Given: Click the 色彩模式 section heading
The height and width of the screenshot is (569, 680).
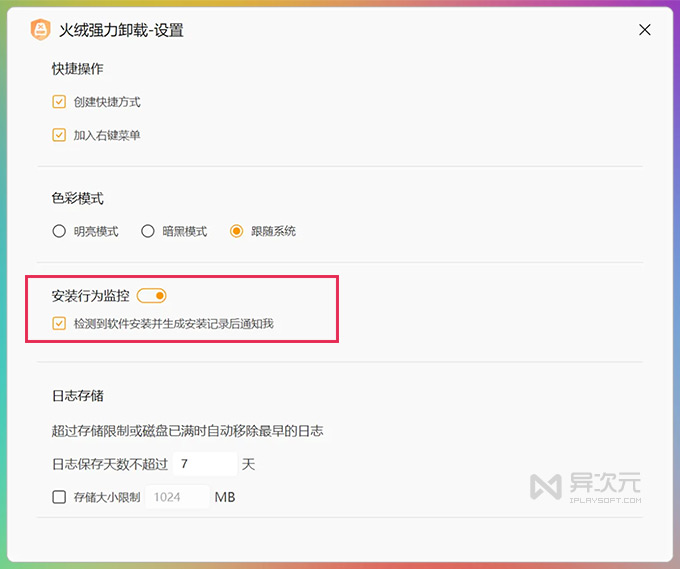Looking at the screenshot, I should (x=78, y=199).
